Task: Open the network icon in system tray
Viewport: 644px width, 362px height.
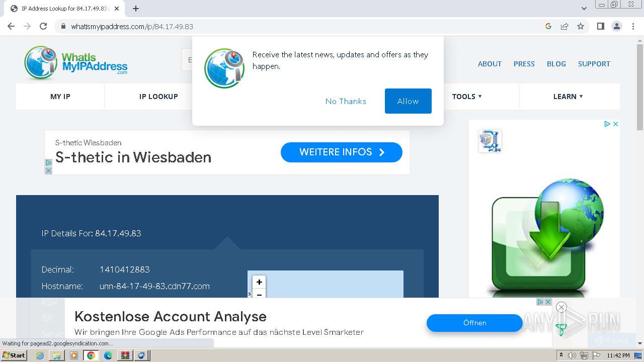Action: point(584,355)
